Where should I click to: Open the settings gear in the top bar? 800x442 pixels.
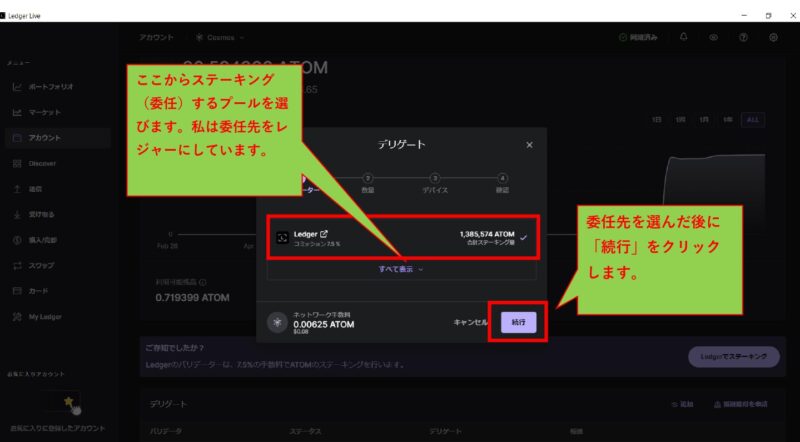(x=773, y=37)
